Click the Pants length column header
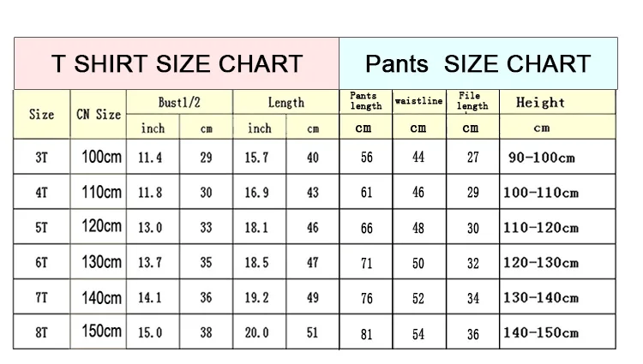This screenshot has width=643, height=364. 366,101
